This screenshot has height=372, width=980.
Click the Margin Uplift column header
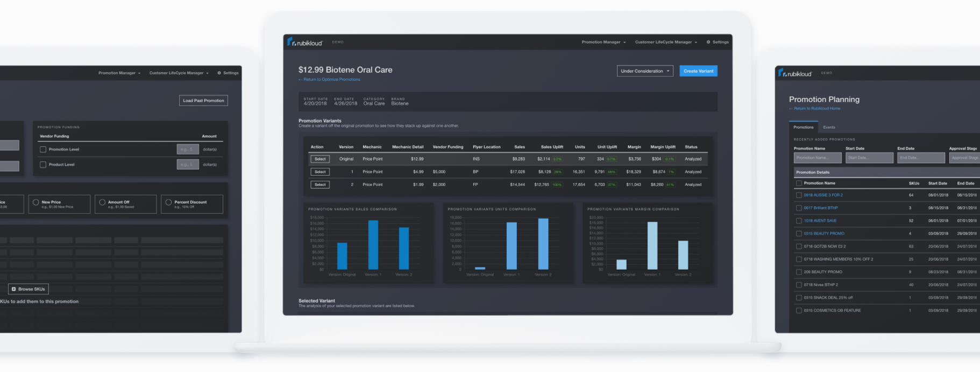663,147
